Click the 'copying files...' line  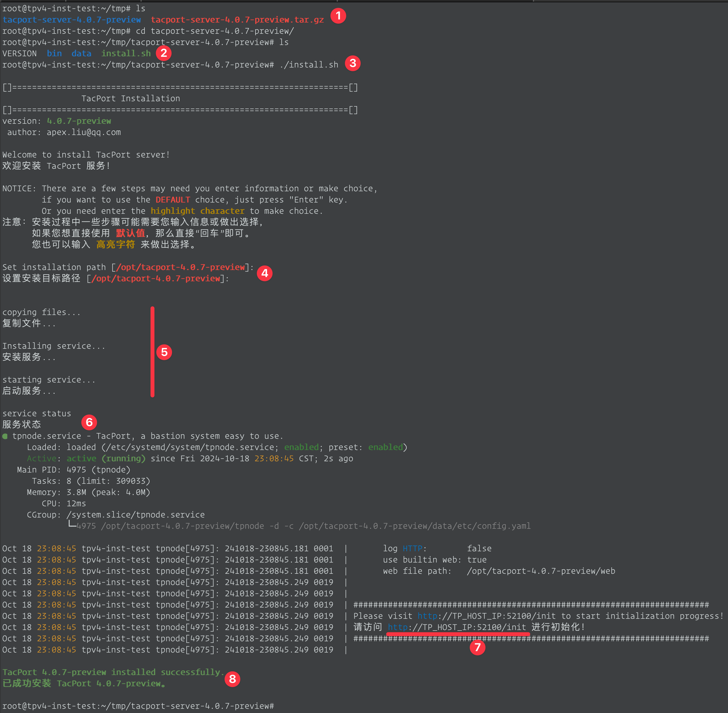click(42, 312)
